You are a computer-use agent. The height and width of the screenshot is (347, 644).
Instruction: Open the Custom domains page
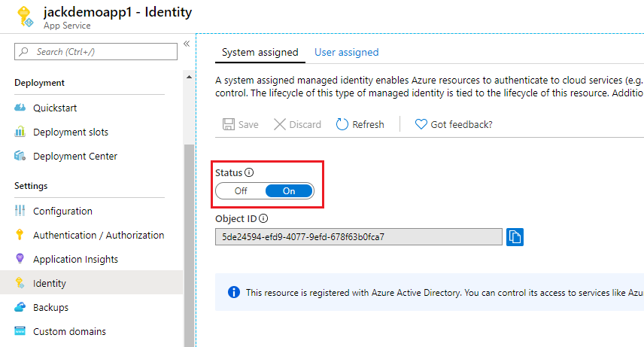69,331
